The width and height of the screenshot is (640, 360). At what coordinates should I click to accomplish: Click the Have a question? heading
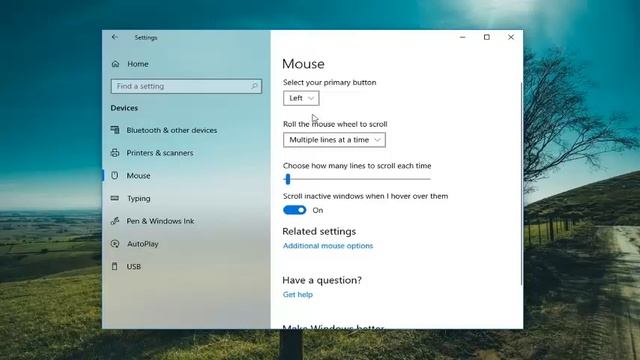coord(322,280)
